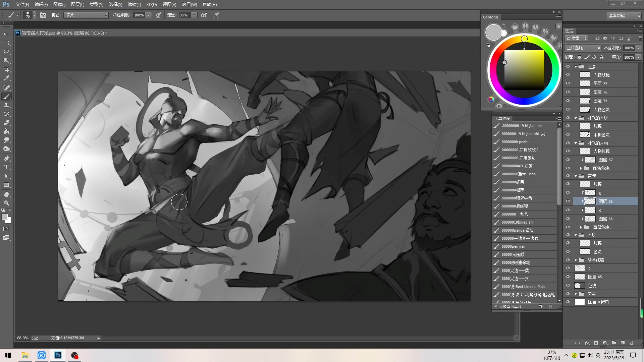The image size is (644, 362).
Task: Toggle the 仅限当前工具 checkbox
Action: click(496, 306)
